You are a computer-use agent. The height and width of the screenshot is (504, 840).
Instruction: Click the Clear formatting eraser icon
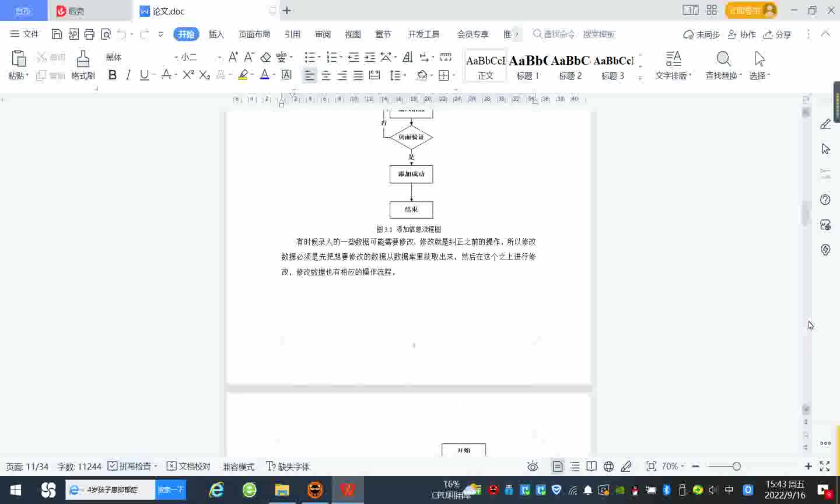click(x=265, y=57)
